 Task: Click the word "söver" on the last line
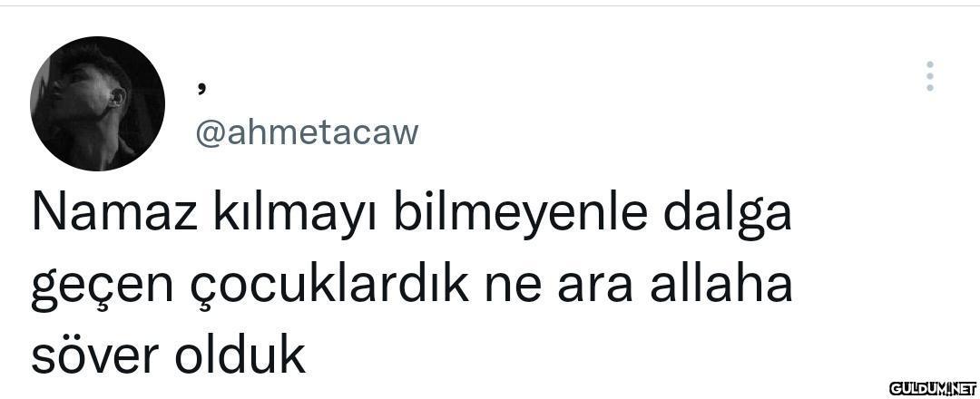pos(93,355)
